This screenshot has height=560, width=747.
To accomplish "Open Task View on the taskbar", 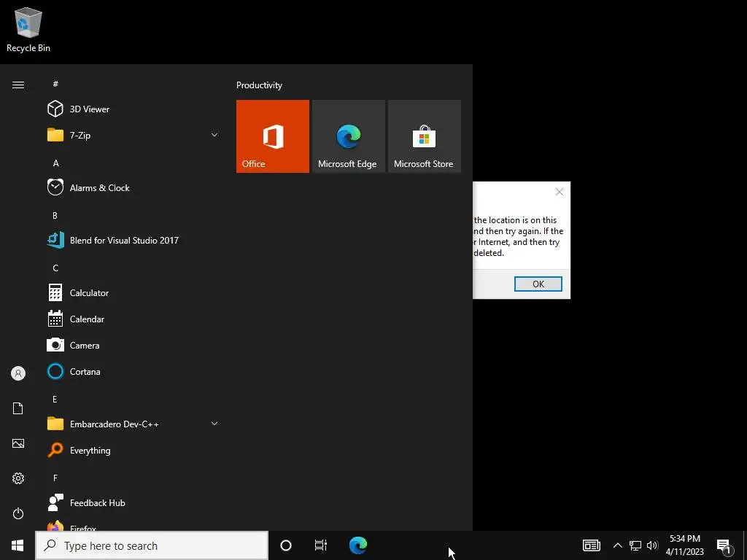I will (321, 545).
